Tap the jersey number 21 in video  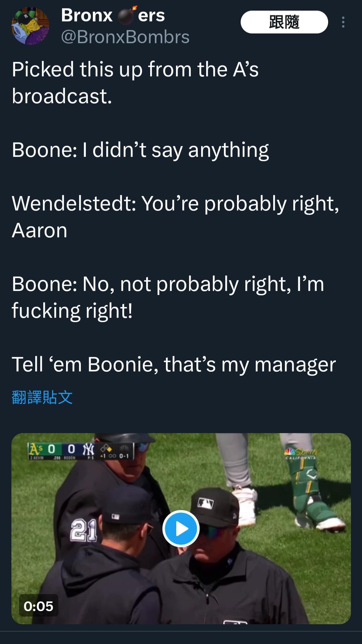coord(84,530)
